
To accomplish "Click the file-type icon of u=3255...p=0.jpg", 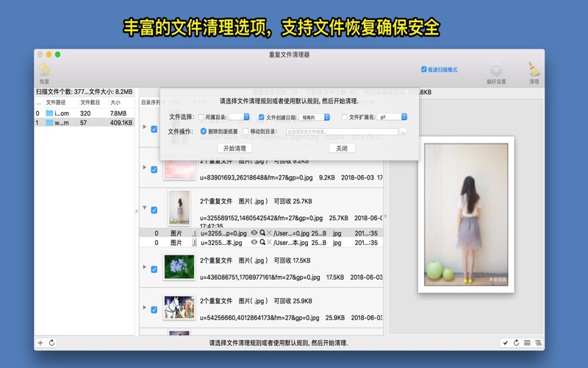I will click(194, 233).
